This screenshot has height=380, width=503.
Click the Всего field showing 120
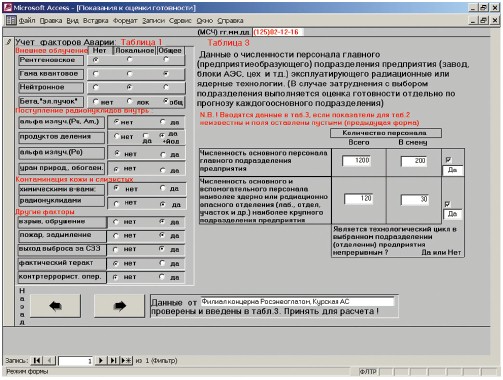coord(358,199)
